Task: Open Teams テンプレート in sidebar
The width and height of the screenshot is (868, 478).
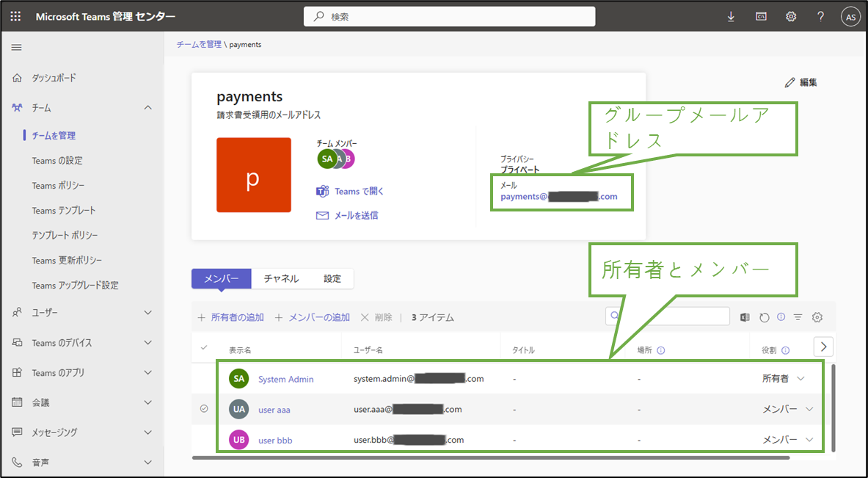Action: tap(64, 211)
